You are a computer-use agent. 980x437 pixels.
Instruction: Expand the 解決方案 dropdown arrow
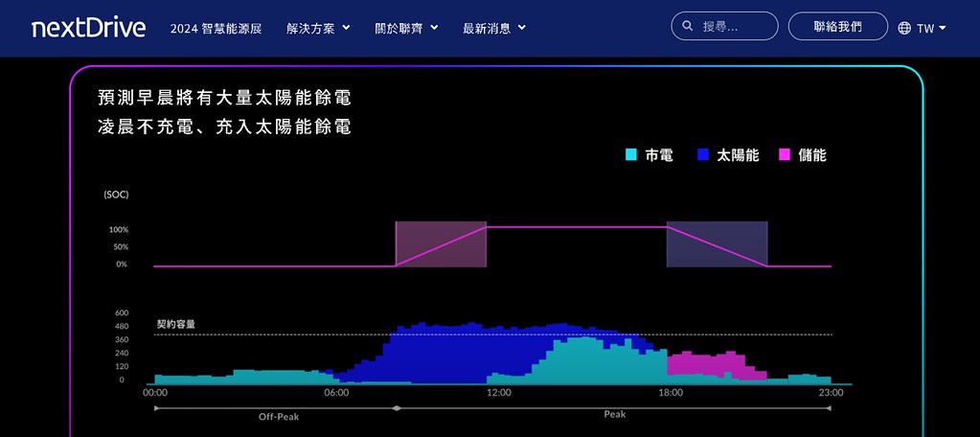(x=346, y=28)
